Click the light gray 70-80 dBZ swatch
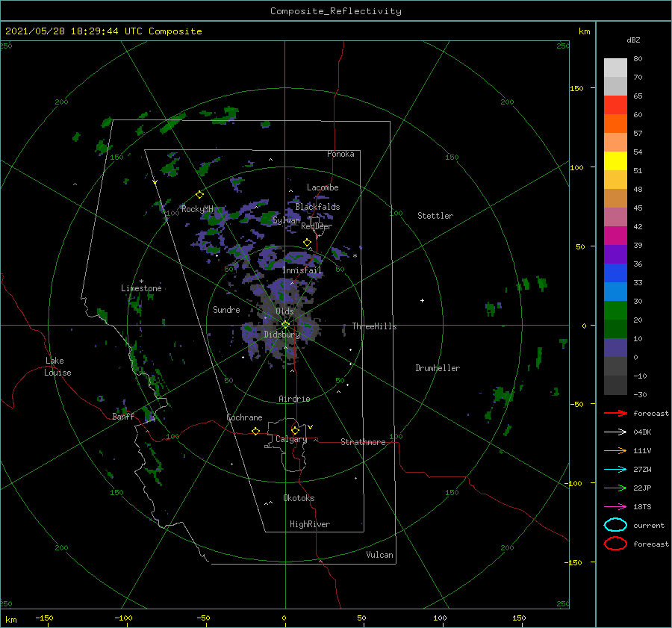 (615, 68)
